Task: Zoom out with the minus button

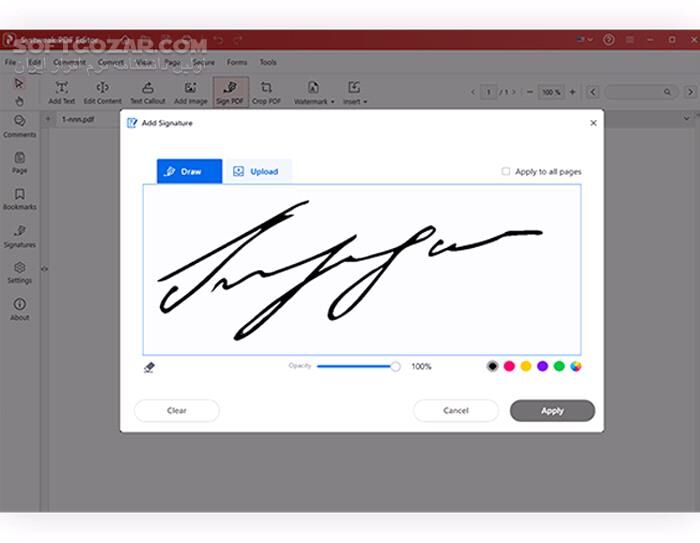Action: click(x=529, y=92)
